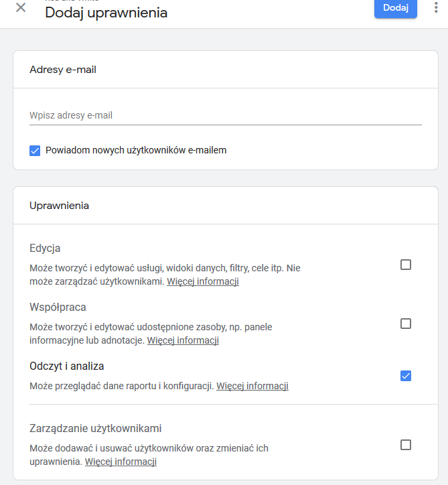
Task: Click the Zarządzanie użytkownikami heading
Action: point(96,429)
